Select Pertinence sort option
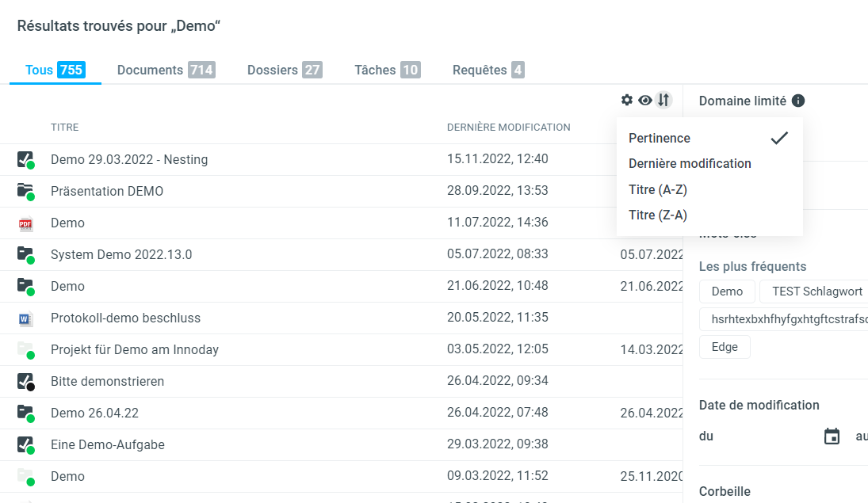 pyautogui.click(x=660, y=138)
